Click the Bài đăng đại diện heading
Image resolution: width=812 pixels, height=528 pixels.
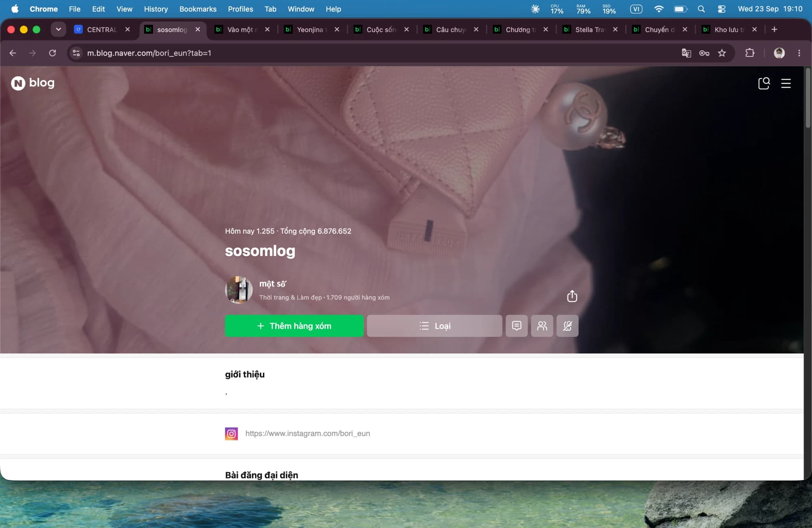(261, 475)
